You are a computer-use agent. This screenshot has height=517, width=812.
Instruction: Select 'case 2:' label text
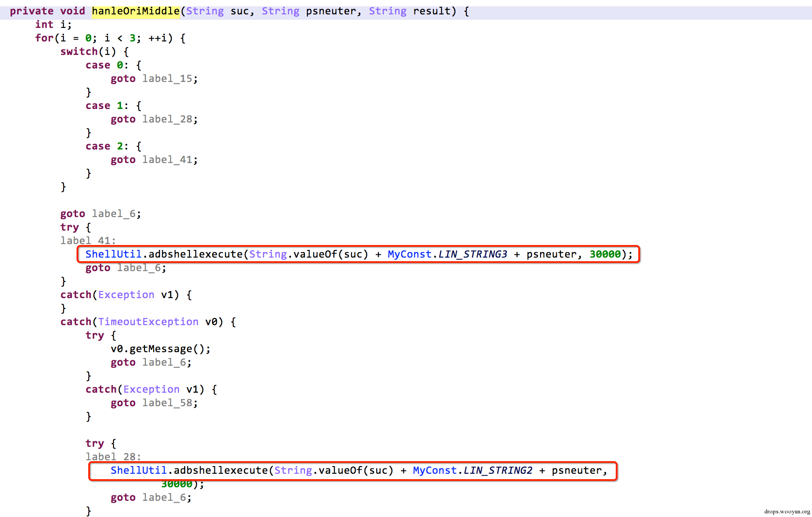point(107,146)
